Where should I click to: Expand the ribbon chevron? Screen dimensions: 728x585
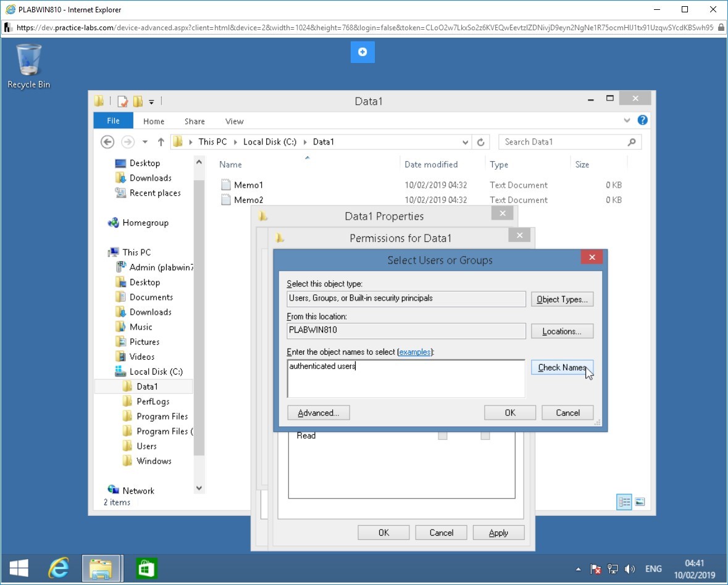pyautogui.click(x=627, y=120)
